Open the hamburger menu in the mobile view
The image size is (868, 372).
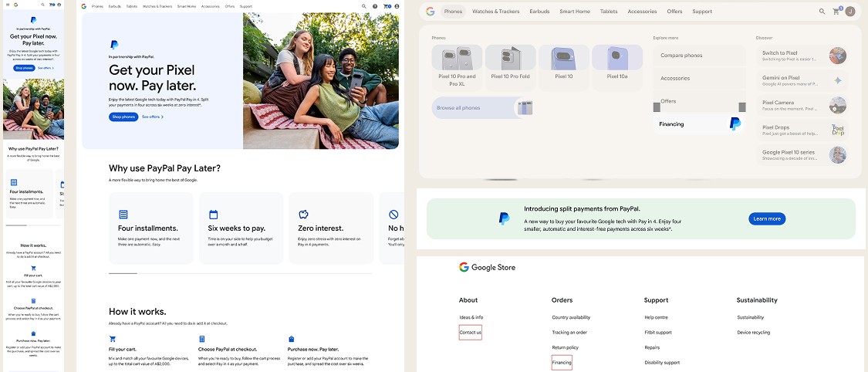click(x=8, y=5)
